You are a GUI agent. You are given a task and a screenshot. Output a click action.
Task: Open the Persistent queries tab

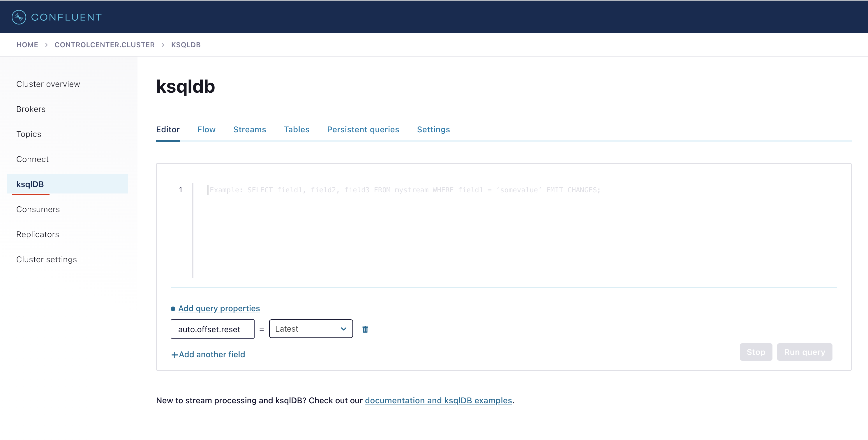363,129
